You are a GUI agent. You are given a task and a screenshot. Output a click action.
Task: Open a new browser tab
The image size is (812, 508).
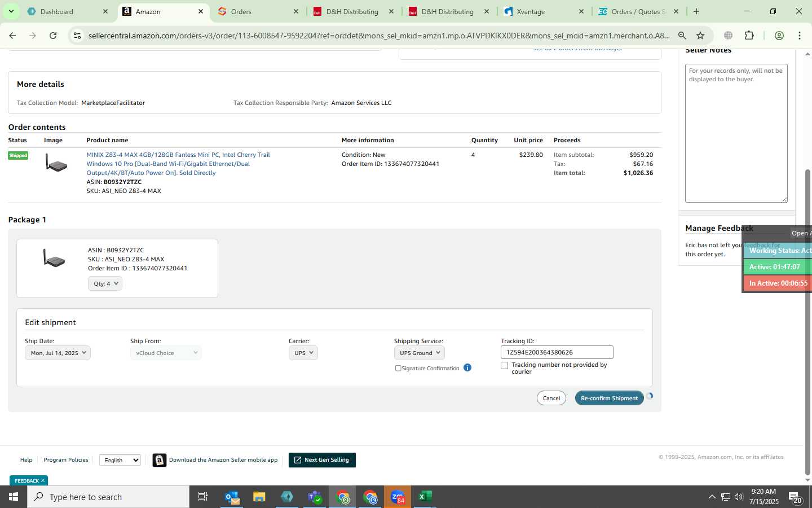point(696,11)
